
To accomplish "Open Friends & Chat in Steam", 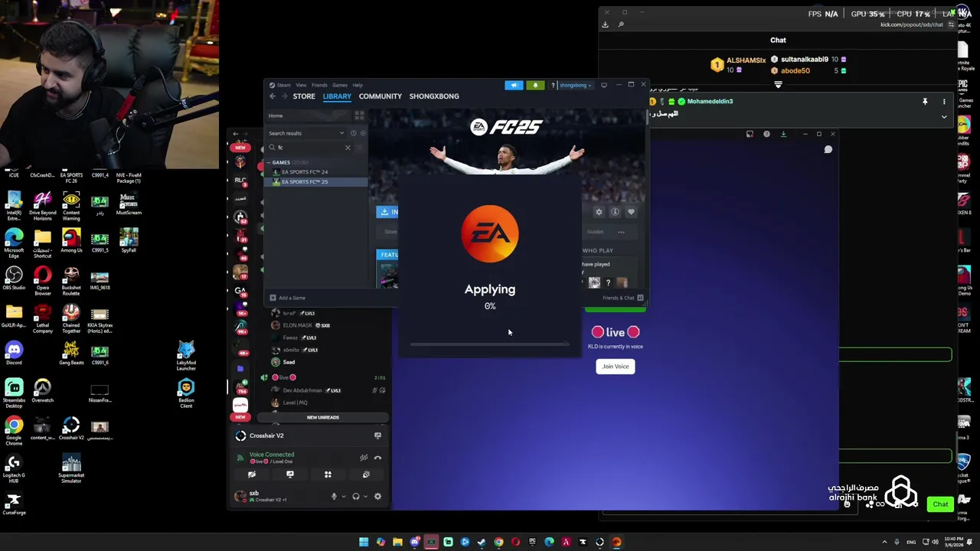I will (x=622, y=298).
